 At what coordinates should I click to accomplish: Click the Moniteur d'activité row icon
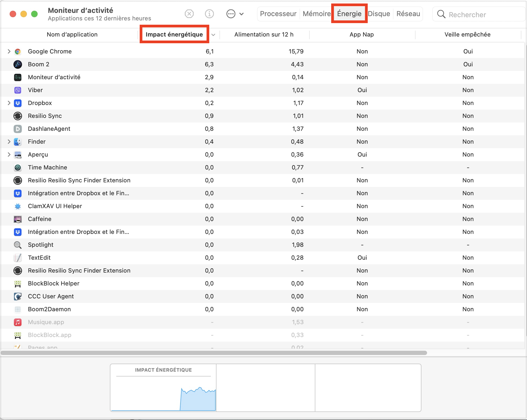coord(18,77)
